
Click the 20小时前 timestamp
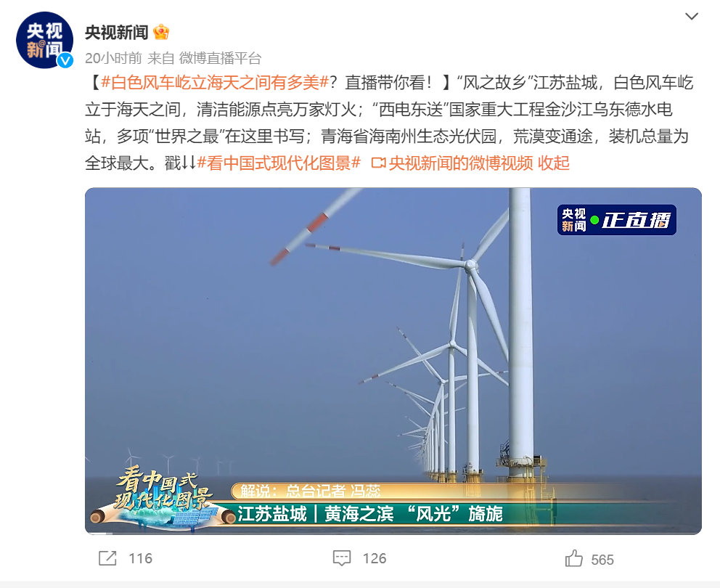pos(113,58)
